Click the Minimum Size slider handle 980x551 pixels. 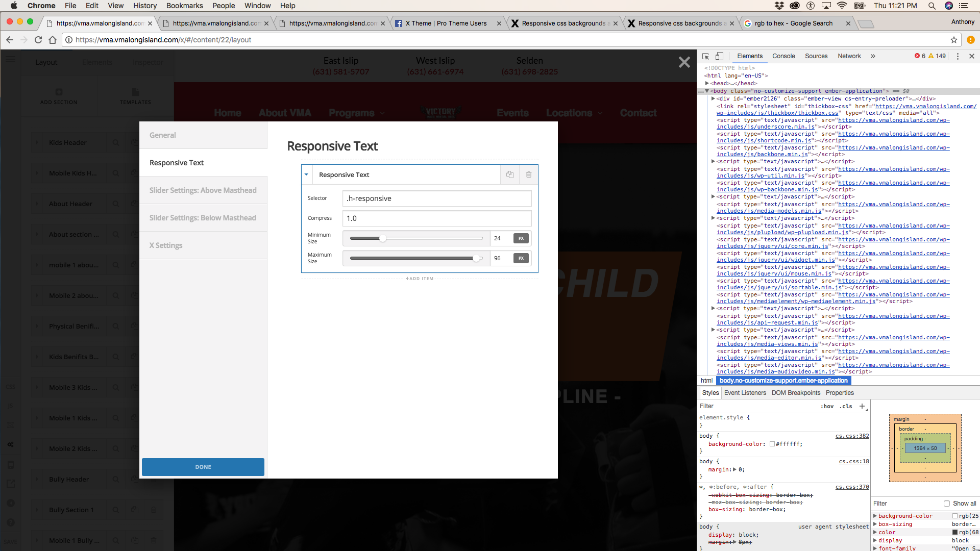tap(382, 238)
